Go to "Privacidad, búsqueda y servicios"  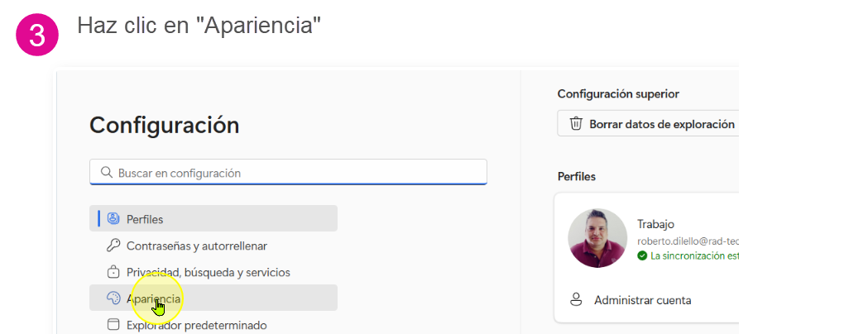(209, 272)
